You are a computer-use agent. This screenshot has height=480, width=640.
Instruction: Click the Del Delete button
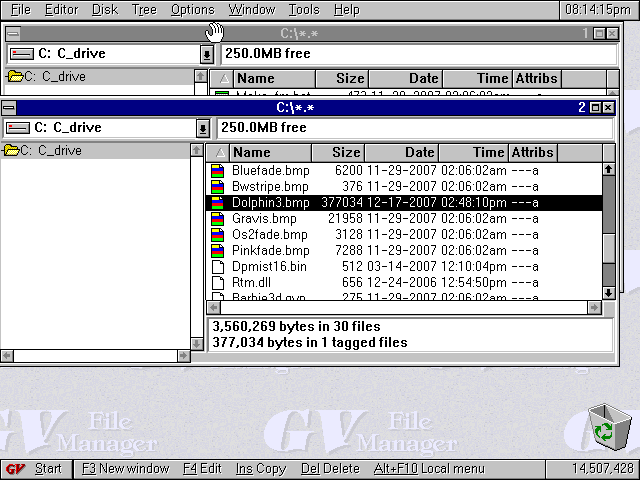click(329, 468)
